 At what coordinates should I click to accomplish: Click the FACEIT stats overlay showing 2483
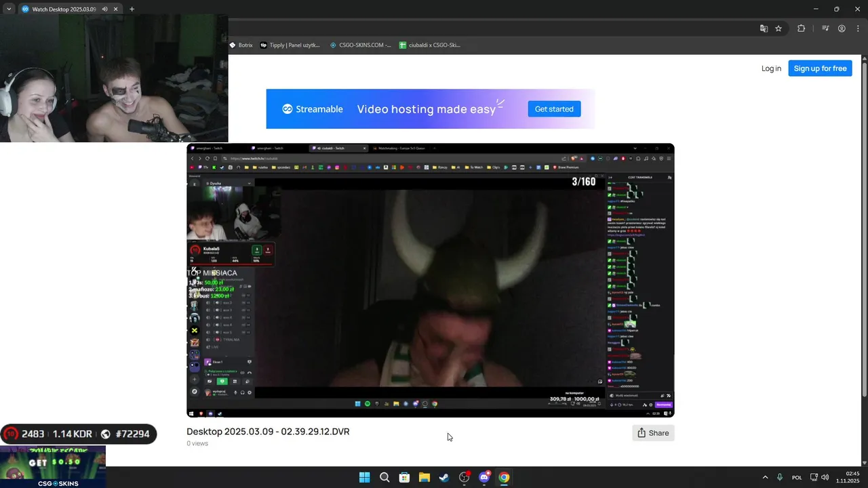point(79,434)
